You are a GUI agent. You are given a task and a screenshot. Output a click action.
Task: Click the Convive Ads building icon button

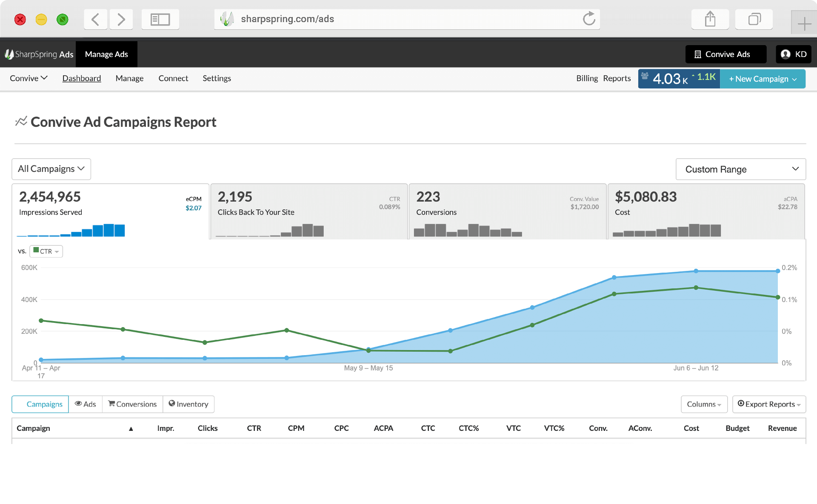pyautogui.click(x=726, y=54)
